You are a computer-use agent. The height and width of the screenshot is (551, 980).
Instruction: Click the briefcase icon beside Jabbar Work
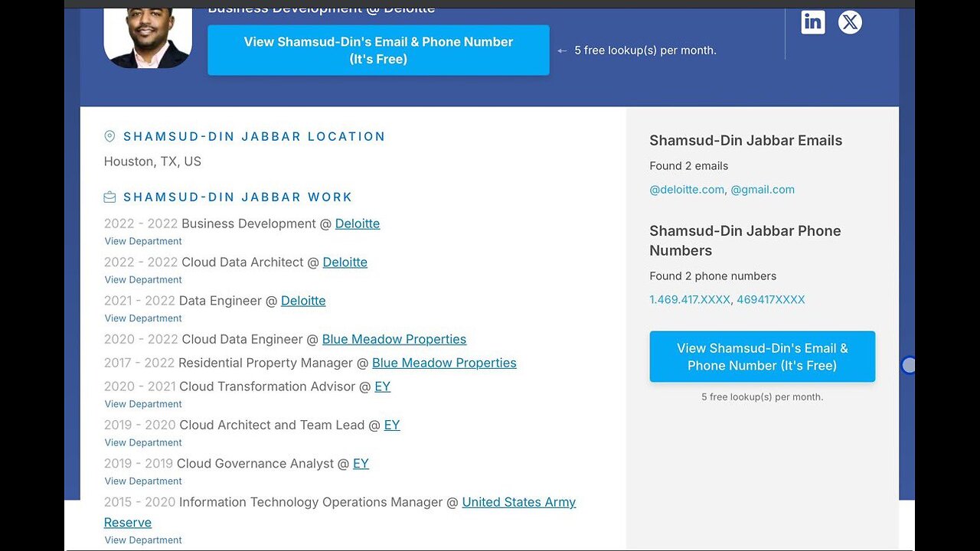tap(109, 197)
